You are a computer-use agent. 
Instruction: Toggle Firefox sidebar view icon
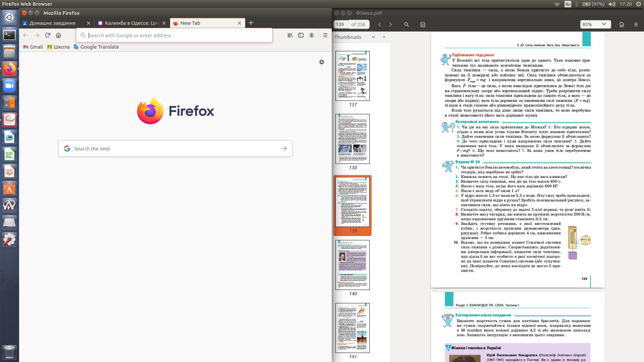click(301, 35)
